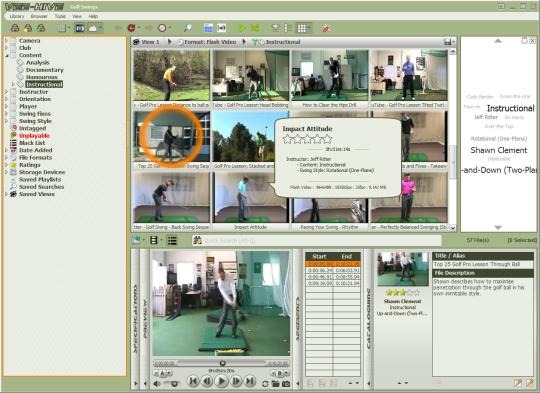Click the Play button in preview
The height and width of the screenshot is (393, 540).
tap(221, 381)
